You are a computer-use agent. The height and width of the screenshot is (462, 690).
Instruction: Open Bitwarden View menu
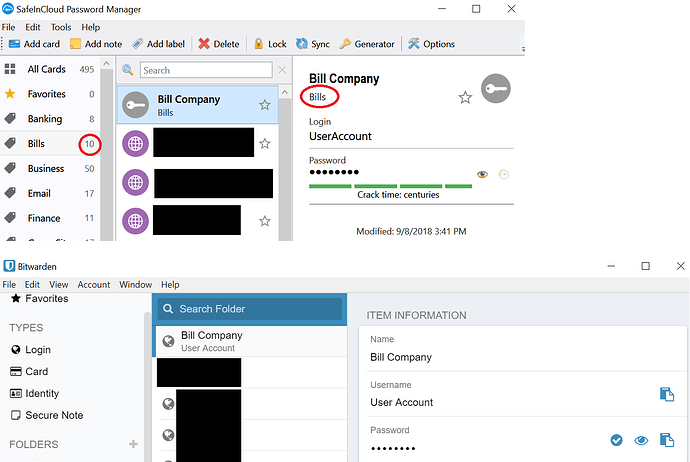(x=59, y=285)
